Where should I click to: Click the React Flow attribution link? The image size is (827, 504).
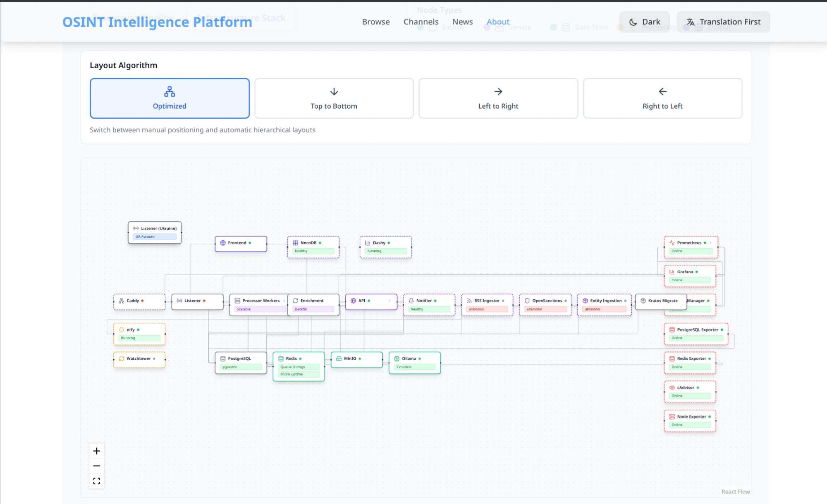tap(735, 492)
